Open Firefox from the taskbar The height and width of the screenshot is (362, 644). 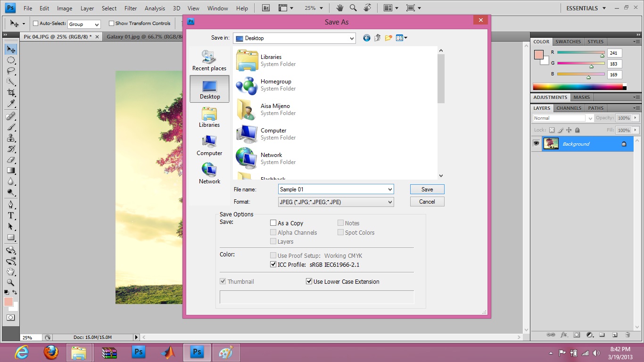51,352
